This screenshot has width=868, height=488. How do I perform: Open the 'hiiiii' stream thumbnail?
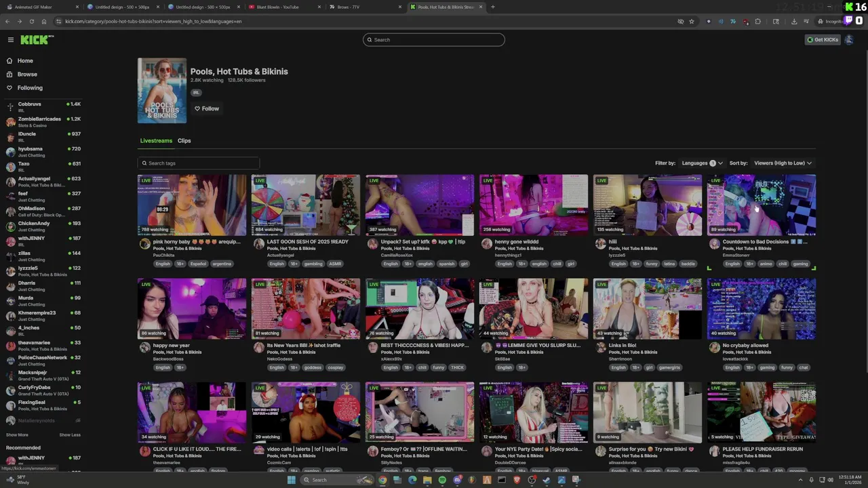(648, 205)
